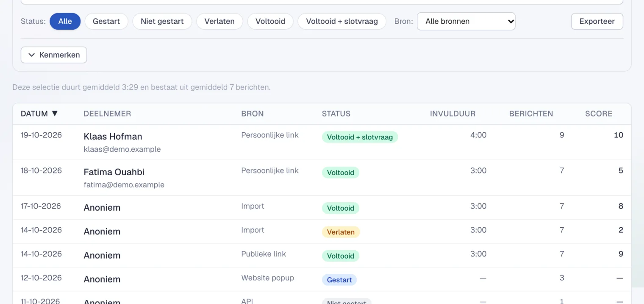Screen dimensions: 644x304
Task: Click the Berichten column header
Action: 531,114
